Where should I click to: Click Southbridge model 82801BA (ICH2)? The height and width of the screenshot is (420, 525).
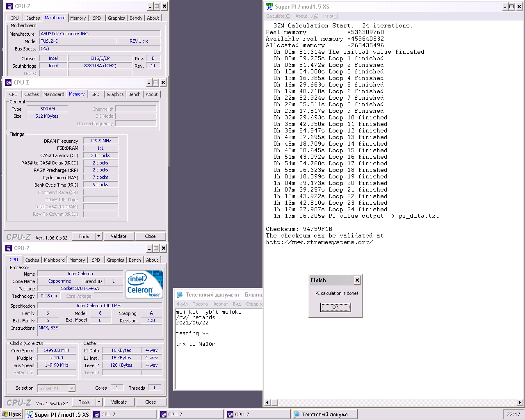(100, 66)
